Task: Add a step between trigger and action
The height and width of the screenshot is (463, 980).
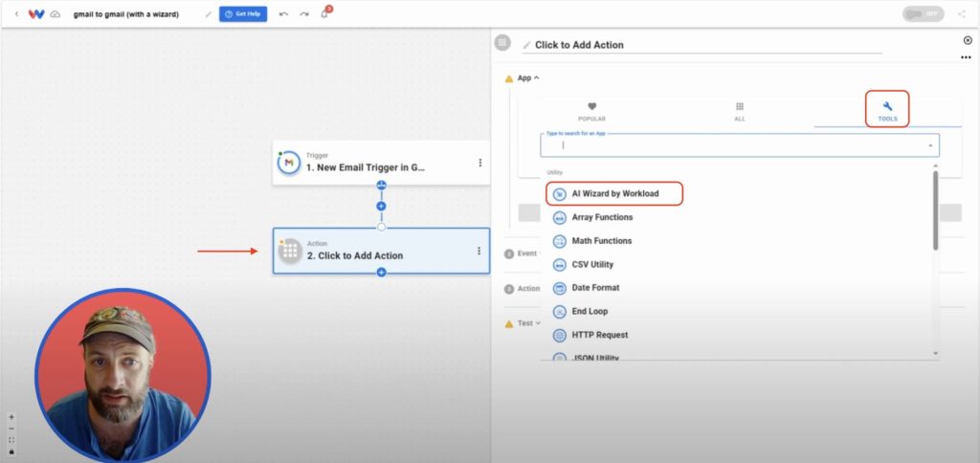Action: 381,207
